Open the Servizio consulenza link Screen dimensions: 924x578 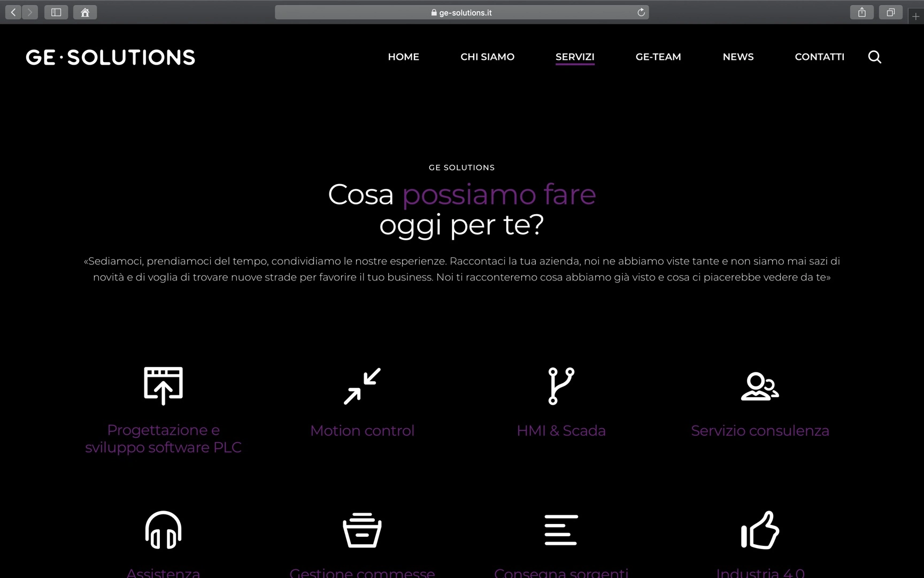[760, 431]
